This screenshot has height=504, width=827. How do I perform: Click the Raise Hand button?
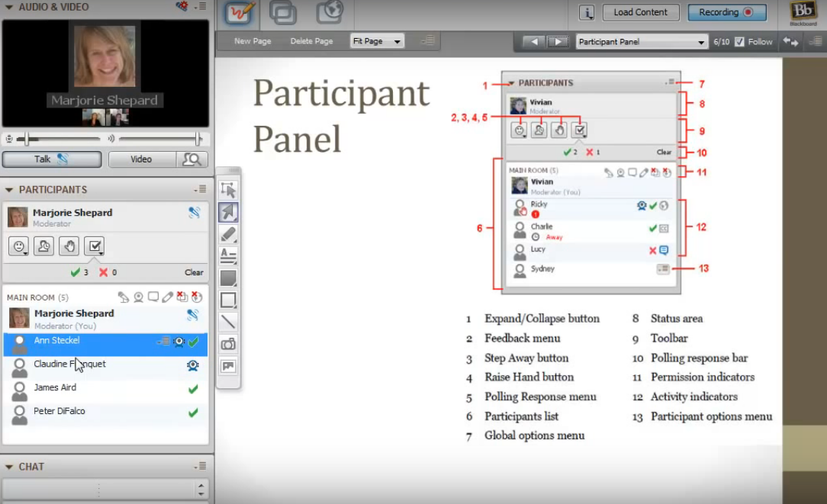(x=69, y=246)
